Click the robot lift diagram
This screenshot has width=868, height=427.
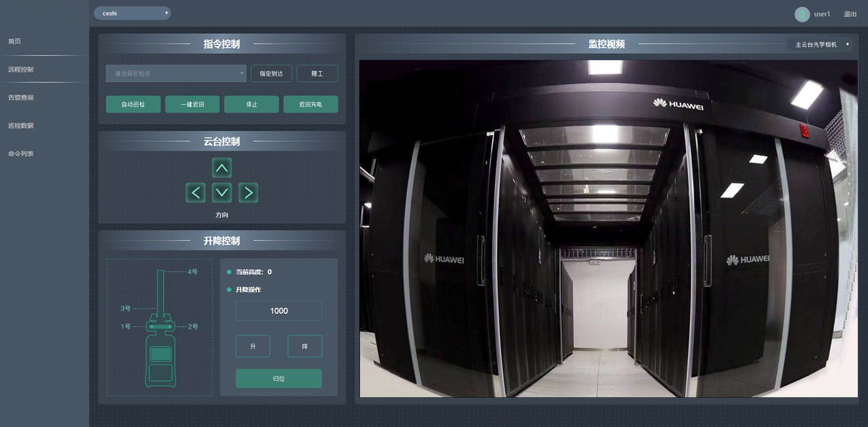(160, 327)
